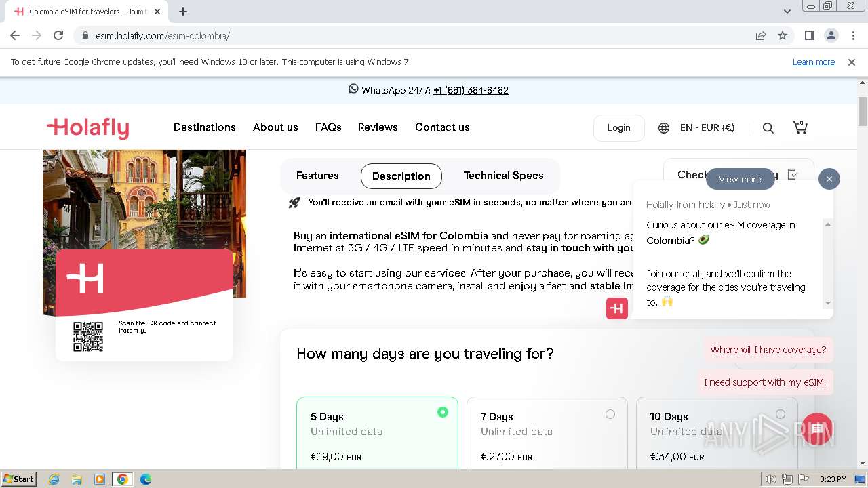
Task: Click the system clock showing 3:23 PM
Action: (833, 479)
